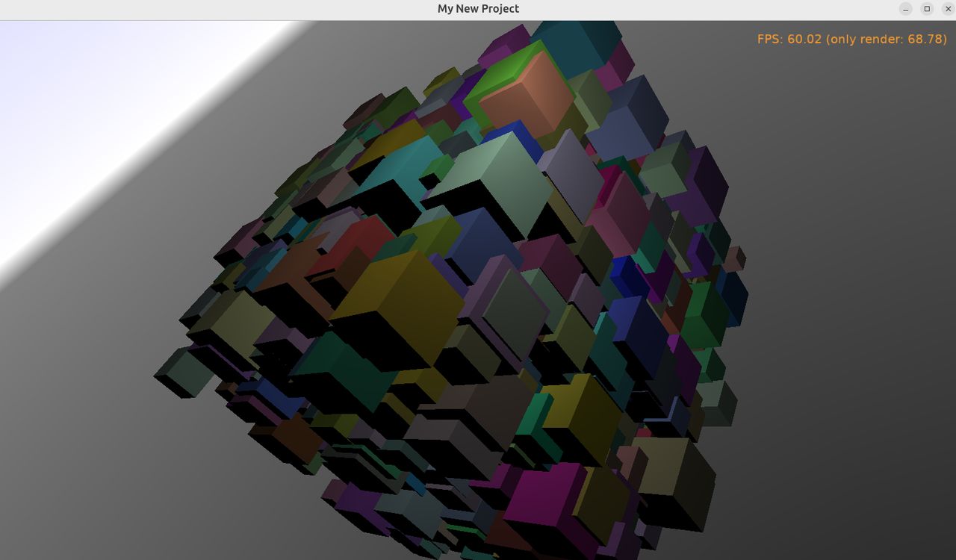956x560 pixels.
Task: Close the My New Project window
Action: (x=948, y=9)
